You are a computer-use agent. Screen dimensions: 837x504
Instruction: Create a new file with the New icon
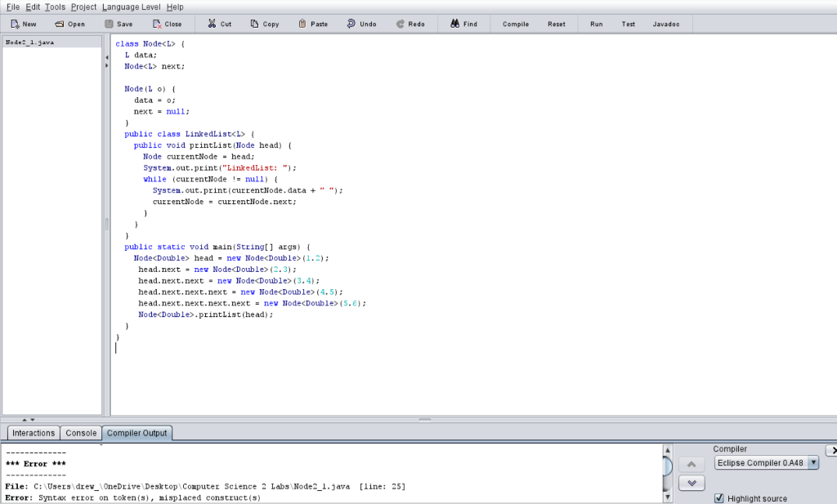click(23, 24)
